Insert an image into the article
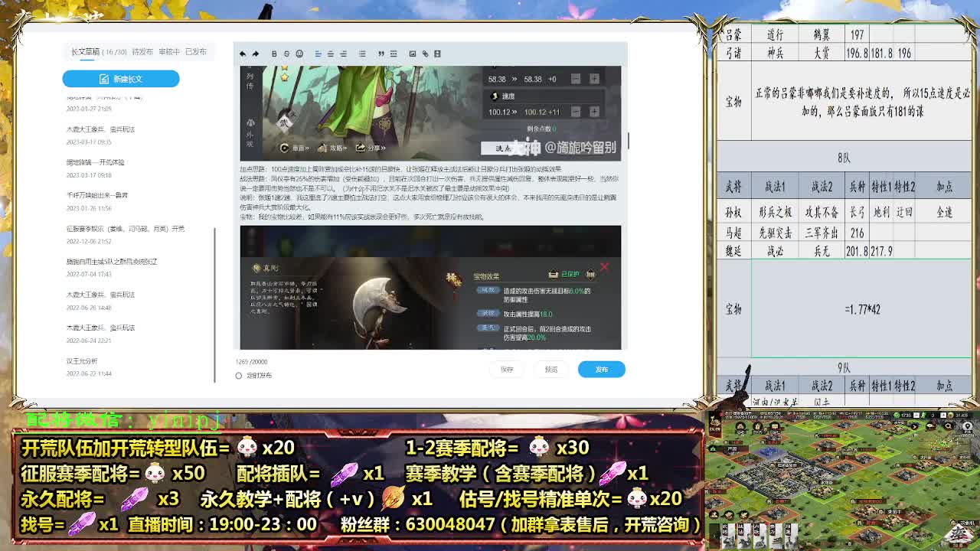The width and height of the screenshot is (980, 551). point(412,54)
